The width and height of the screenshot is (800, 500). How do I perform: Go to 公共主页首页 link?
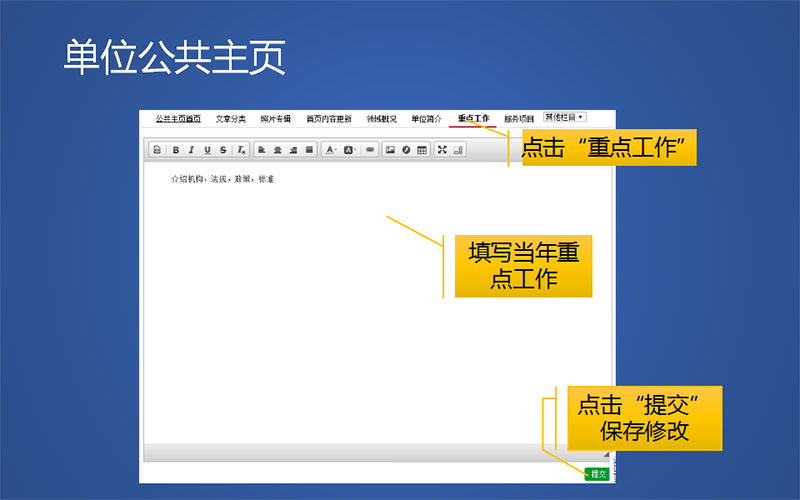pos(178,119)
